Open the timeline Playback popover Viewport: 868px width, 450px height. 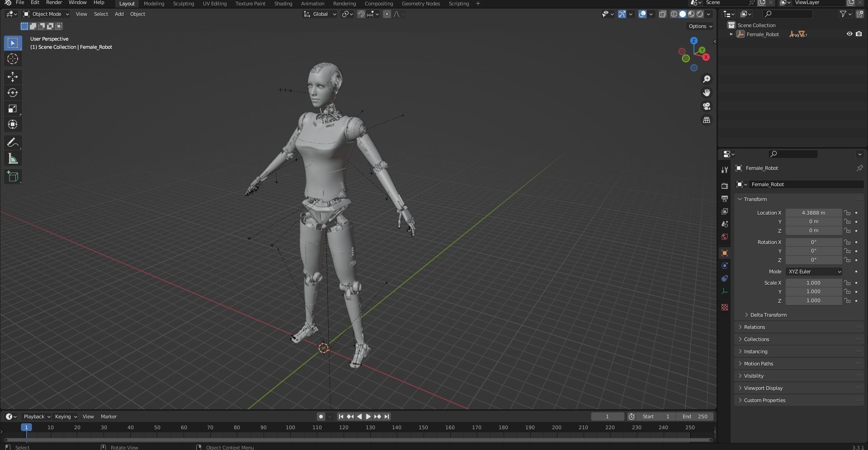pos(37,417)
